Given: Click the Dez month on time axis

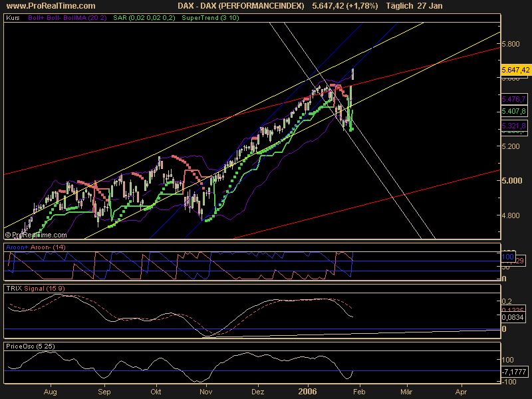Looking at the screenshot, I should (x=257, y=392).
